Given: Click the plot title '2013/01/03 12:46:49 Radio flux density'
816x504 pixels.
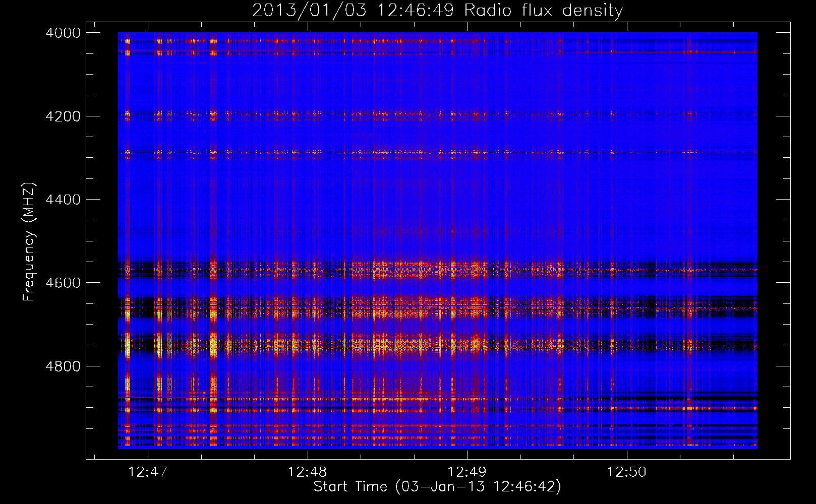Looking at the screenshot, I should coord(437,10).
